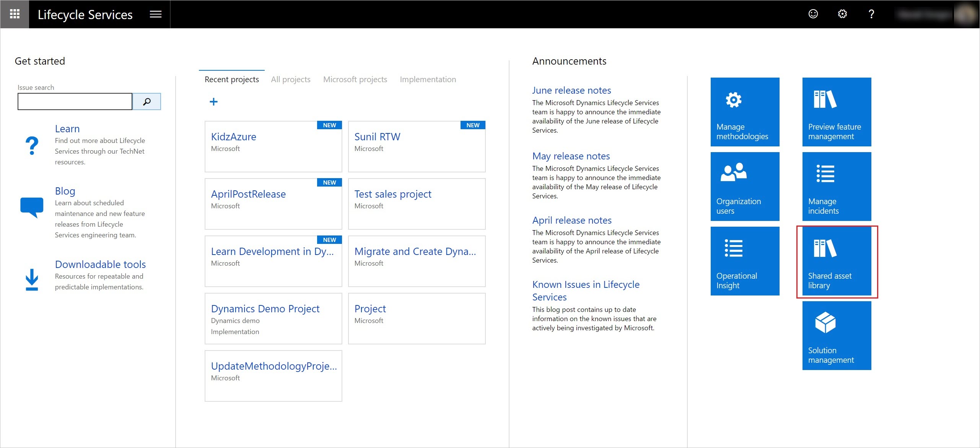The image size is (980, 448).
Task: Click inside the Issue search field
Action: [75, 101]
